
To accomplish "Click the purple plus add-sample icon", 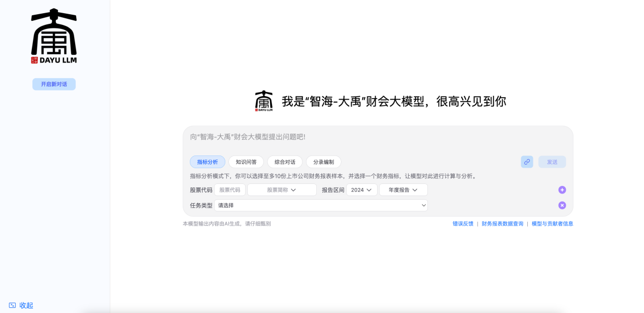I will 562,190.
